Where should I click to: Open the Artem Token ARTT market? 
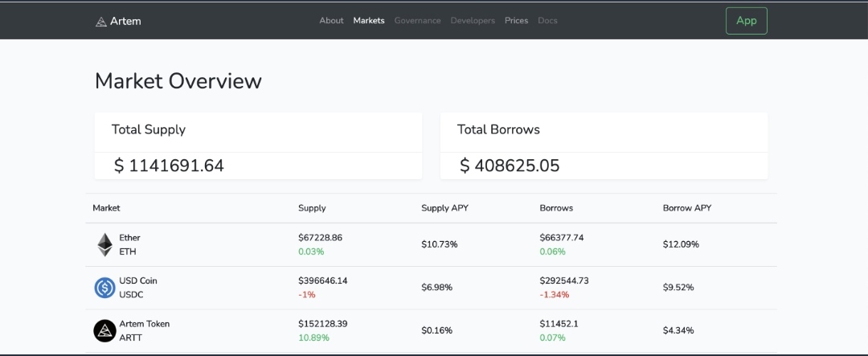432,330
